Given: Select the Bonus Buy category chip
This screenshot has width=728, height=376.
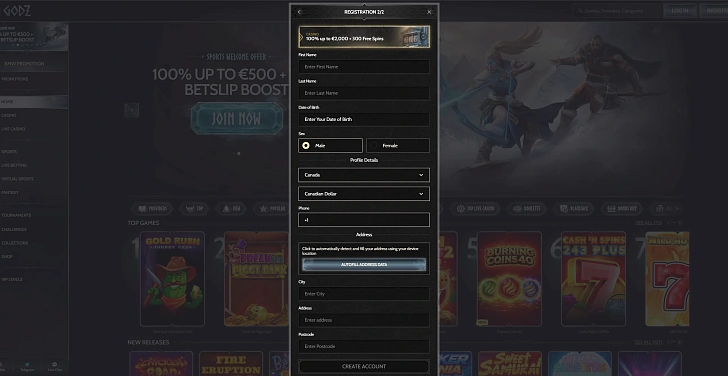Looking at the screenshot, I should 622,209.
